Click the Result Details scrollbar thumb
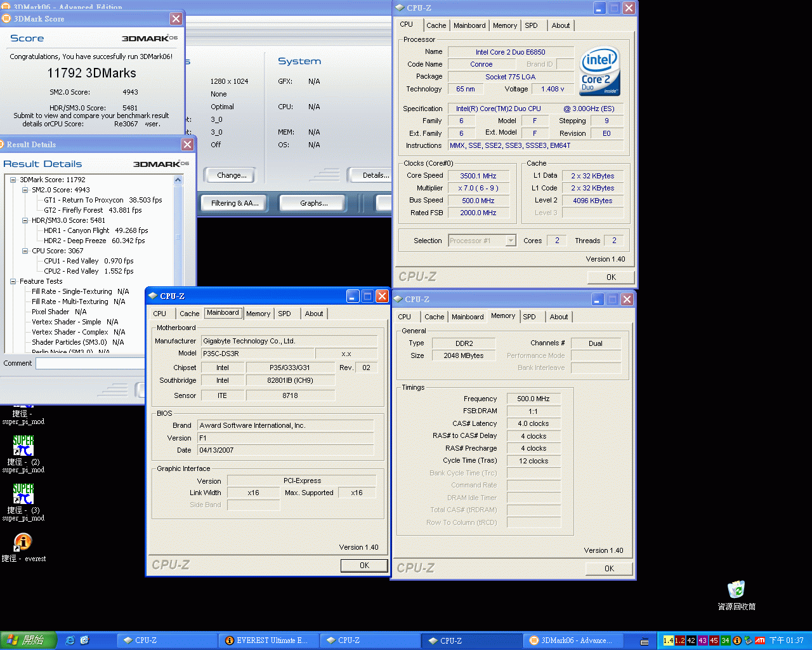Screen dimensions: 812x650 (178, 236)
